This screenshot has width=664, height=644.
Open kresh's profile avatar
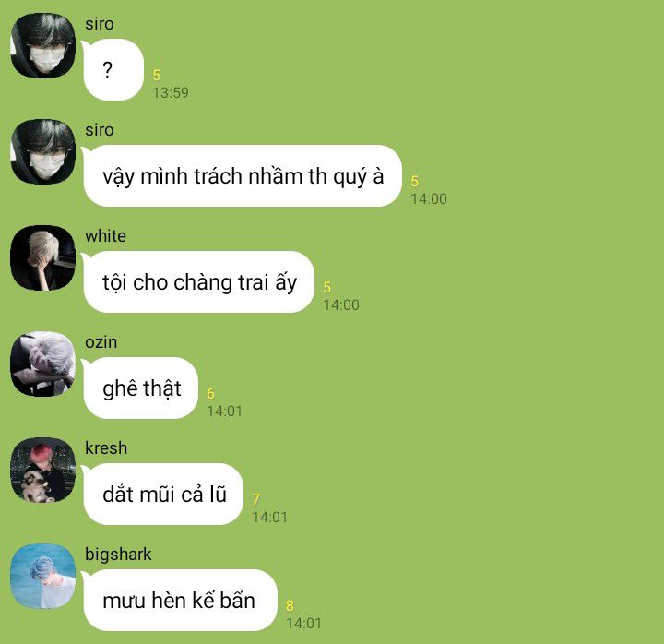(x=42, y=470)
